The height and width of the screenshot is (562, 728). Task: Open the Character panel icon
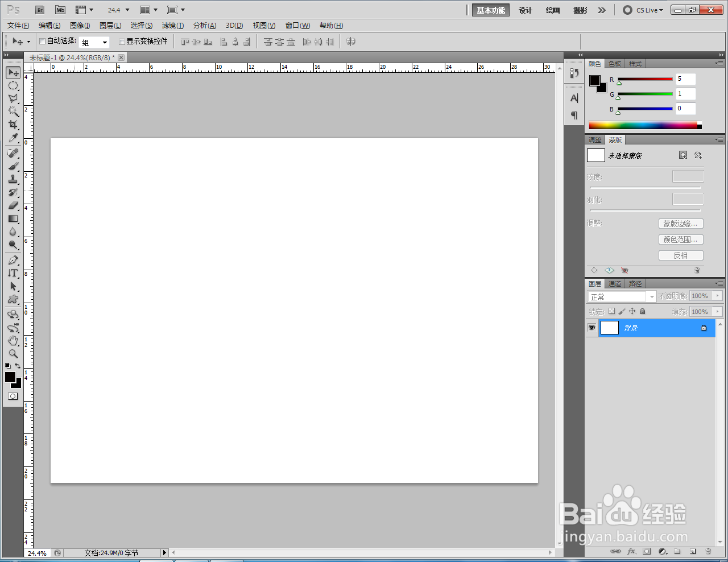(574, 98)
